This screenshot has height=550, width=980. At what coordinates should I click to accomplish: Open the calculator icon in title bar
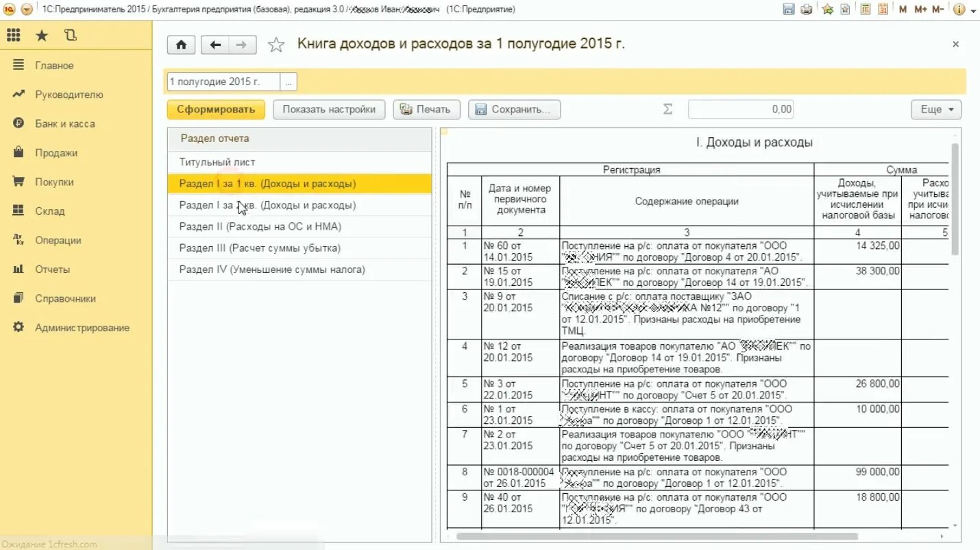coord(866,10)
